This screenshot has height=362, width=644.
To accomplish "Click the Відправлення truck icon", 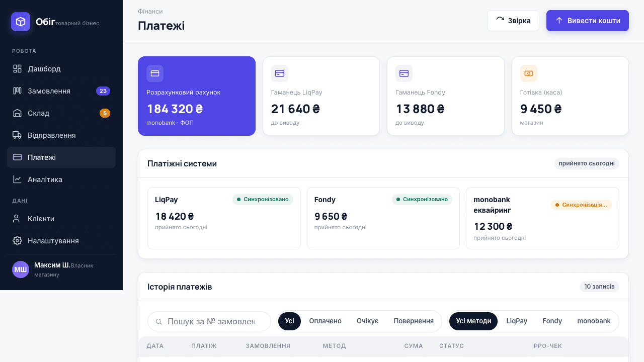I will [x=17, y=135].
